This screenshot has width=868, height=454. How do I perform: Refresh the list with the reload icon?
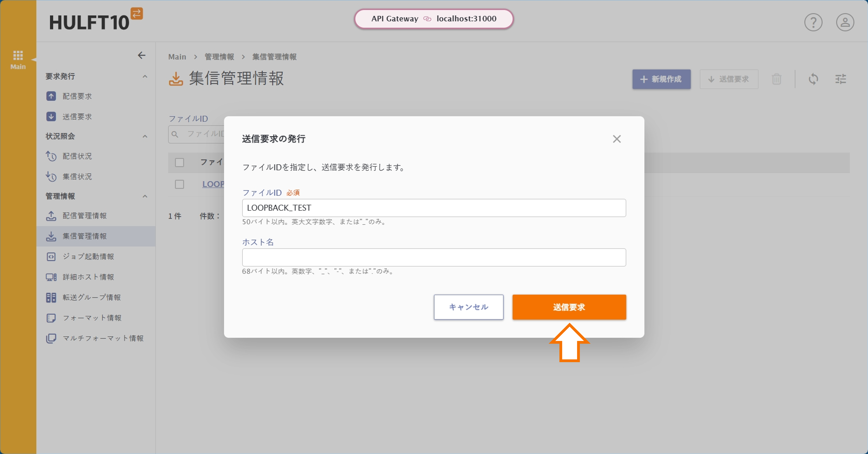coord(814,79)
